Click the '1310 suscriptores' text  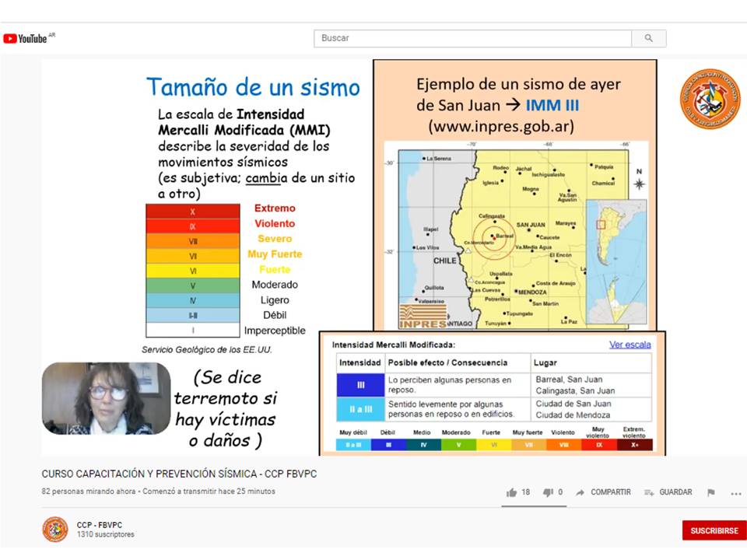(106, 535)
